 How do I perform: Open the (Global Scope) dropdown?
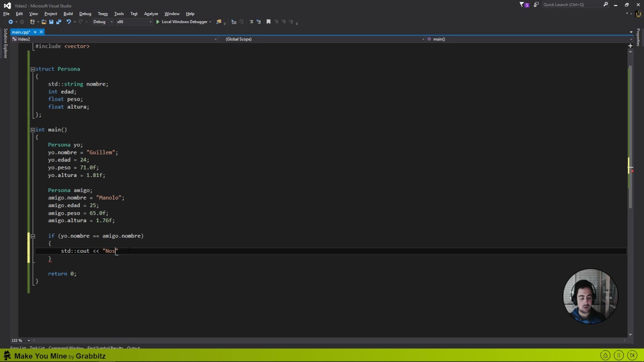tap(321, 39)
